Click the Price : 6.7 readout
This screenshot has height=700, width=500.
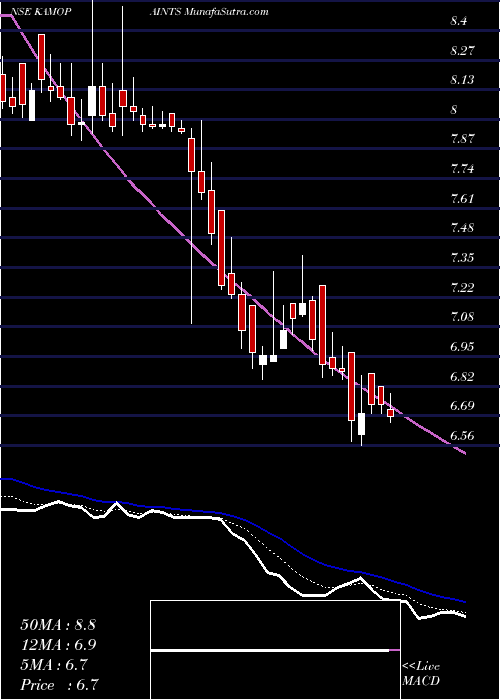(x=59, y=685)
